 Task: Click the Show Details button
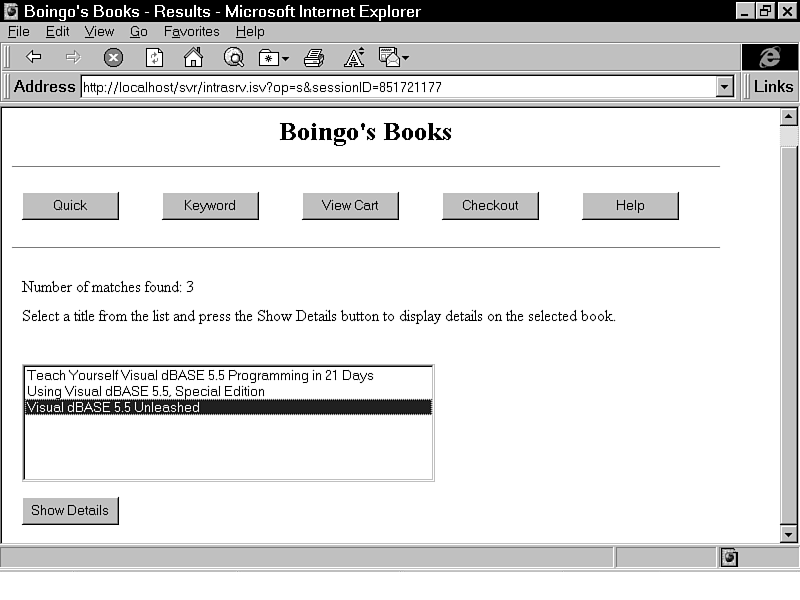[x=70, y=511]
